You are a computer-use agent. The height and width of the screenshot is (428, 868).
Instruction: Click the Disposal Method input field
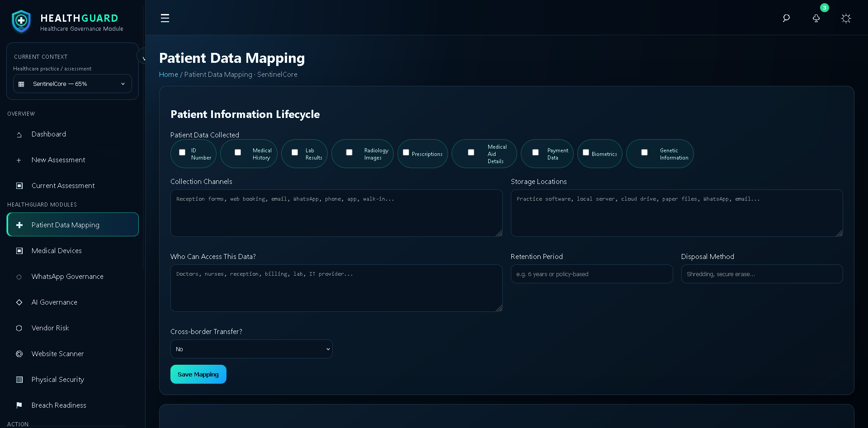[762, 274]
